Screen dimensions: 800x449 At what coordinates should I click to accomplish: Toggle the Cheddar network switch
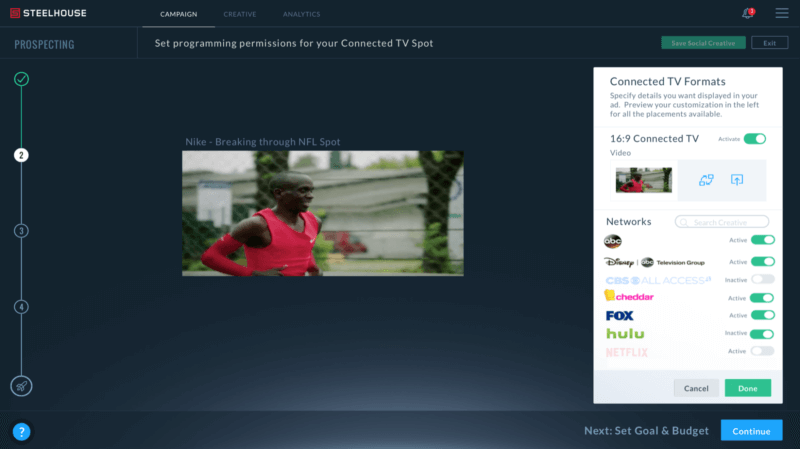pyautogui.click(x=762, y=298)
